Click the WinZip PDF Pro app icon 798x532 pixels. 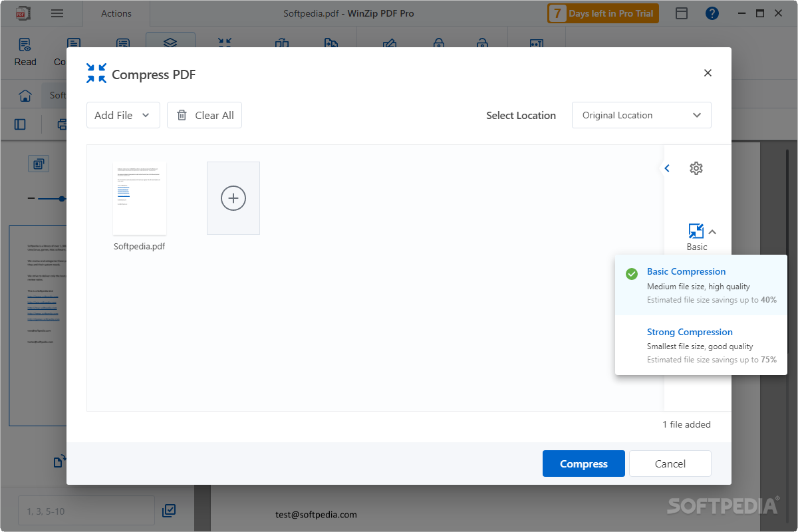(x=23, y=13)
